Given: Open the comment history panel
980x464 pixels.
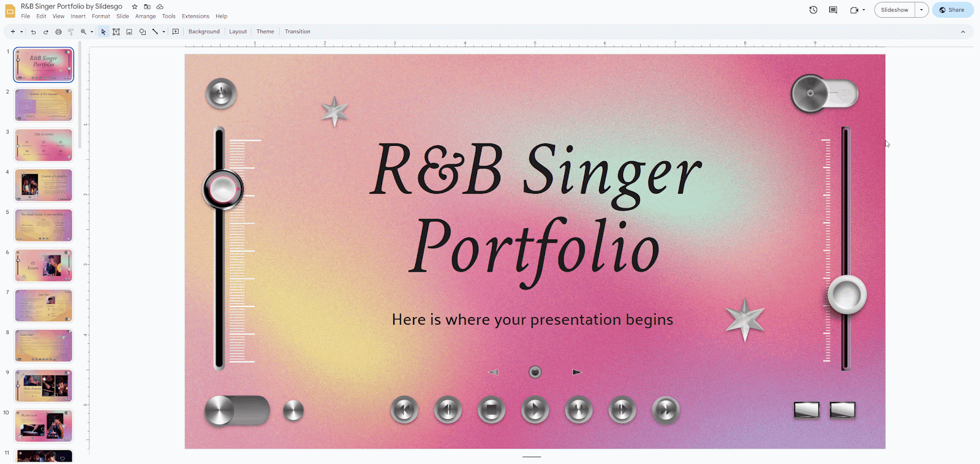Looking at the screenshot, I should [x=833, y=10].
